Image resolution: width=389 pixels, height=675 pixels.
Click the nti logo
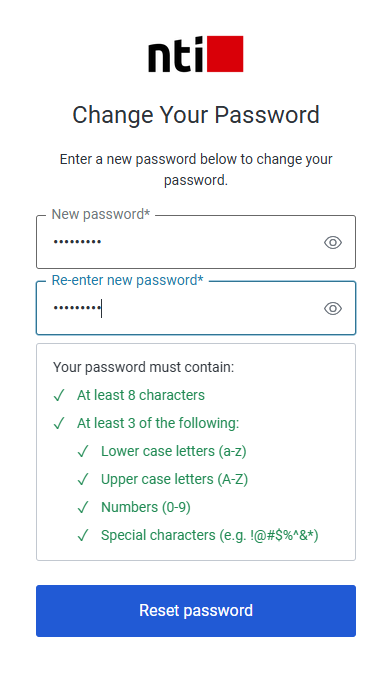click(196, 54)
